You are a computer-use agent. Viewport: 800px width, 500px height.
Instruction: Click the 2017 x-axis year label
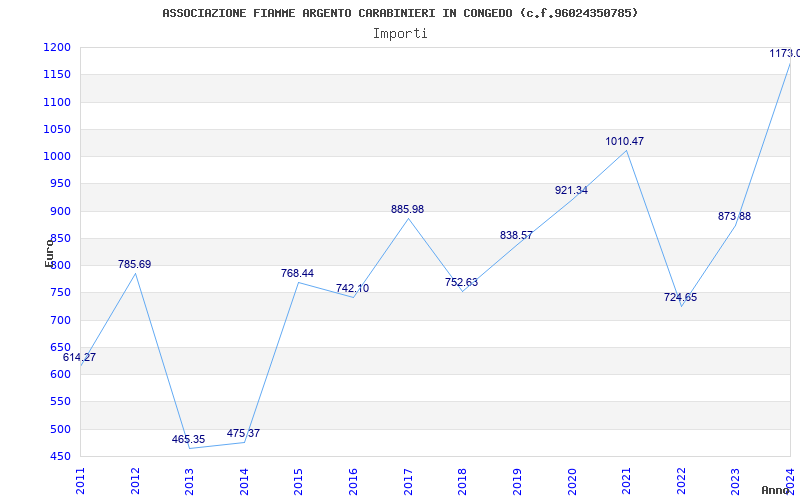[408, 481]
